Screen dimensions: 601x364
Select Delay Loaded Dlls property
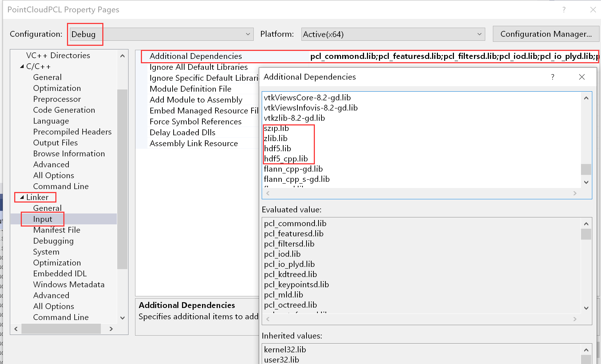(x=182, y=132)
